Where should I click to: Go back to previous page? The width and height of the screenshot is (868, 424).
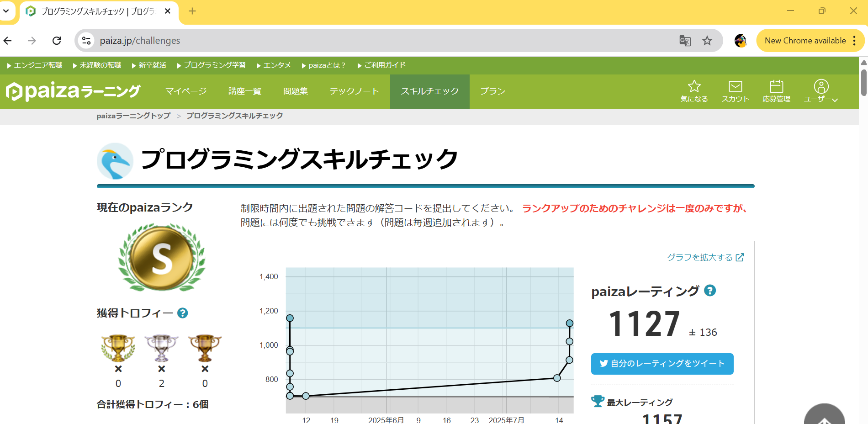point(8,41)
